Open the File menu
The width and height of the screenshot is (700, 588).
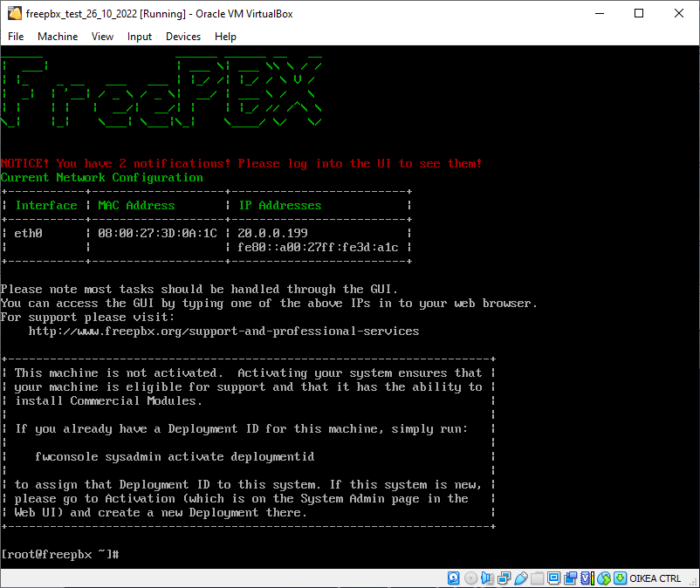[x=16, y=37]
